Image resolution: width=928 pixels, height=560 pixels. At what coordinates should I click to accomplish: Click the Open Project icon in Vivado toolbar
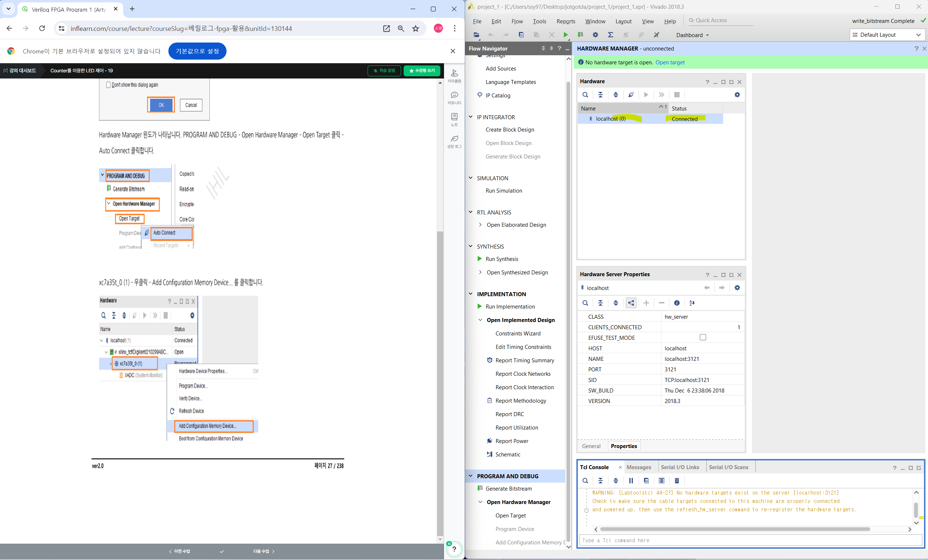click(x=476, y=35)
